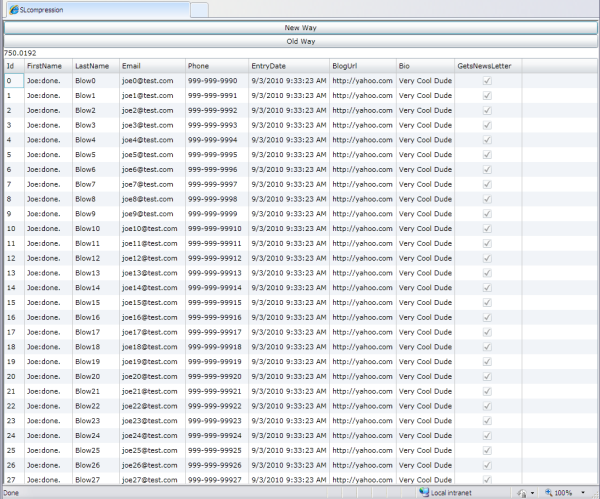Sort by the Bio column header
The image size is (600, 499).
coord(425,66)
